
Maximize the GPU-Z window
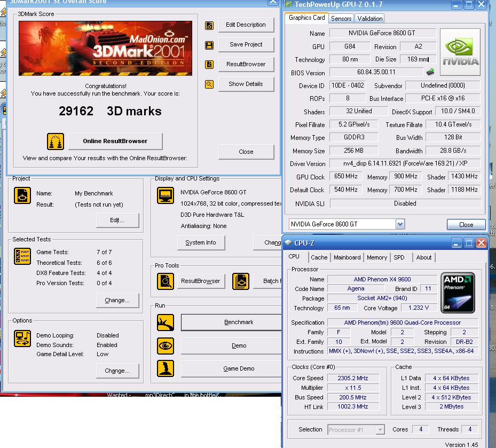[469, 4]
